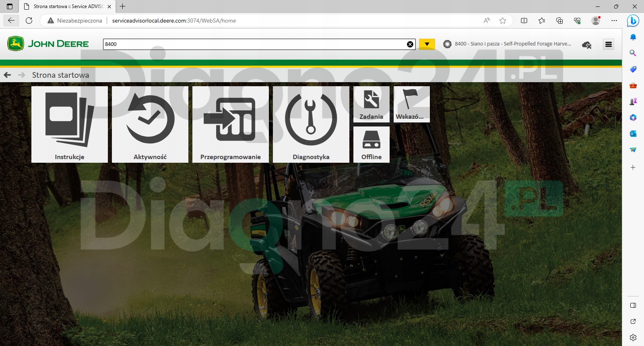Screen dimensions: 644x346
Task: Open the browser Favorites list
Action: 542,21
